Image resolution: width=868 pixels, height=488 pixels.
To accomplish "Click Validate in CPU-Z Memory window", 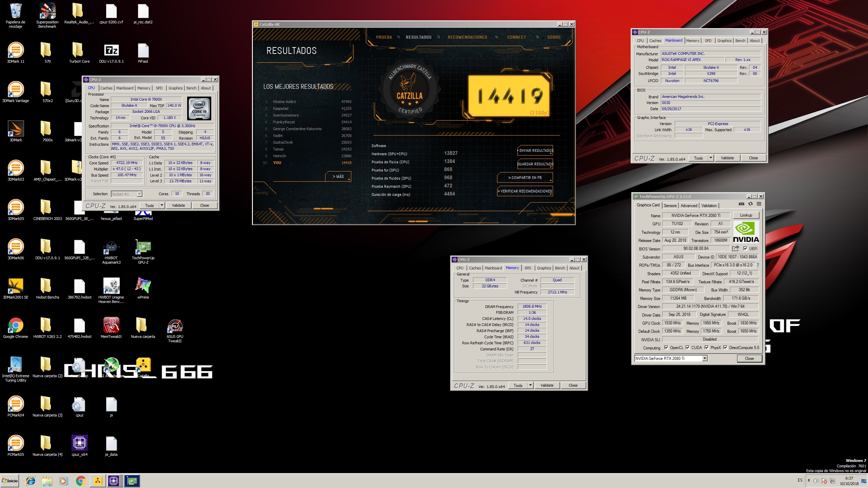I will (547, 385).
